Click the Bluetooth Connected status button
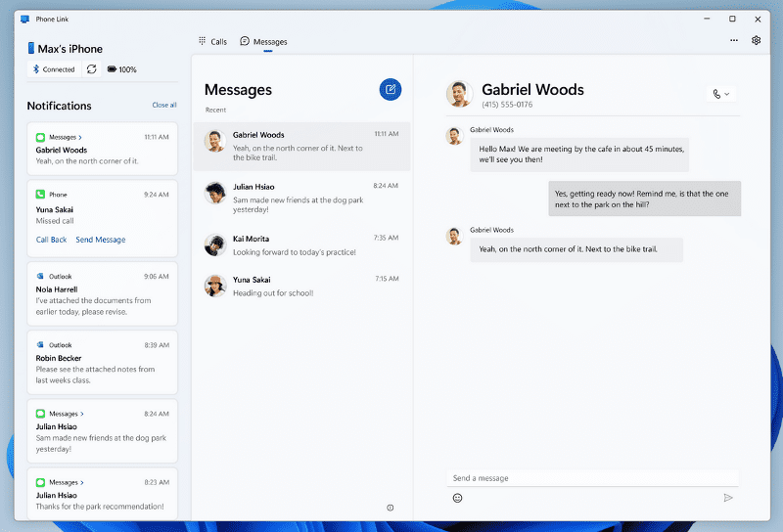The height and width of the screenshot is (532, 783). 54,68
